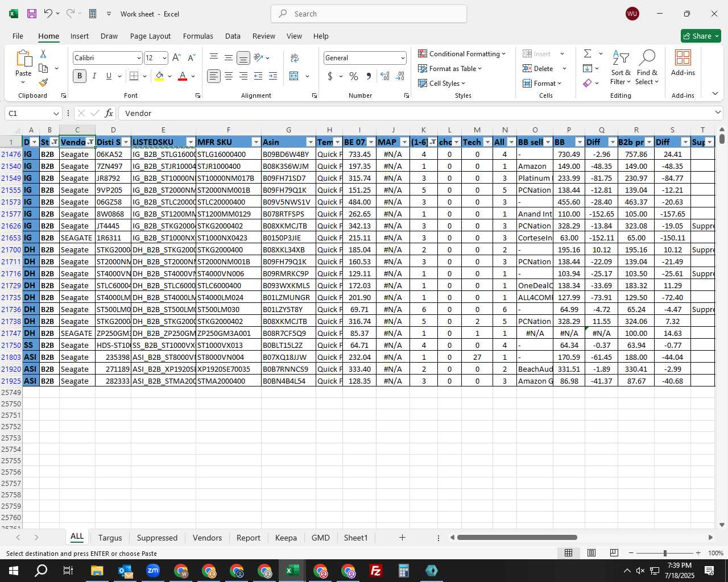Switch to the Keepa sheet tab

(x=286, y=538)
